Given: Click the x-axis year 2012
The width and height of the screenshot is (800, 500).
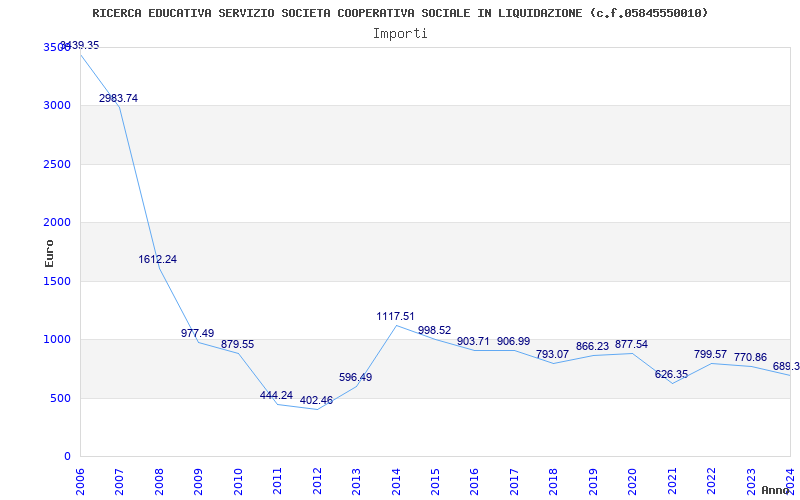Looking at the screenshot, I should click(x=317, y=481).
